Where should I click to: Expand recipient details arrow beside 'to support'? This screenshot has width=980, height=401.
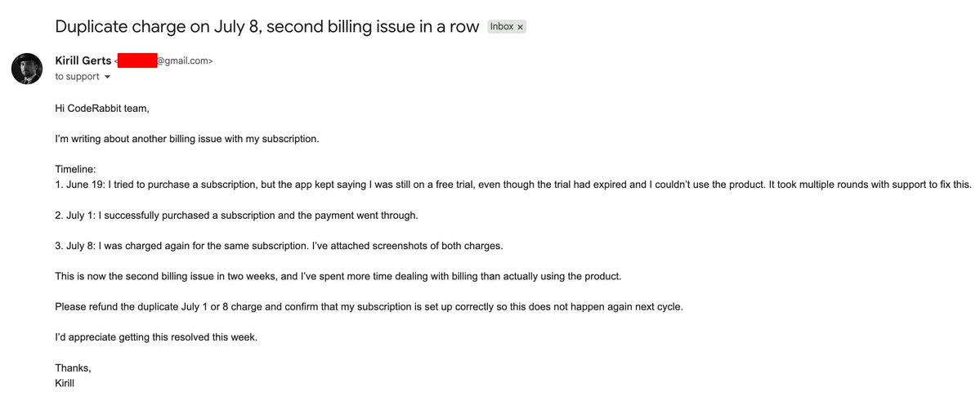[x=107, y=77]
